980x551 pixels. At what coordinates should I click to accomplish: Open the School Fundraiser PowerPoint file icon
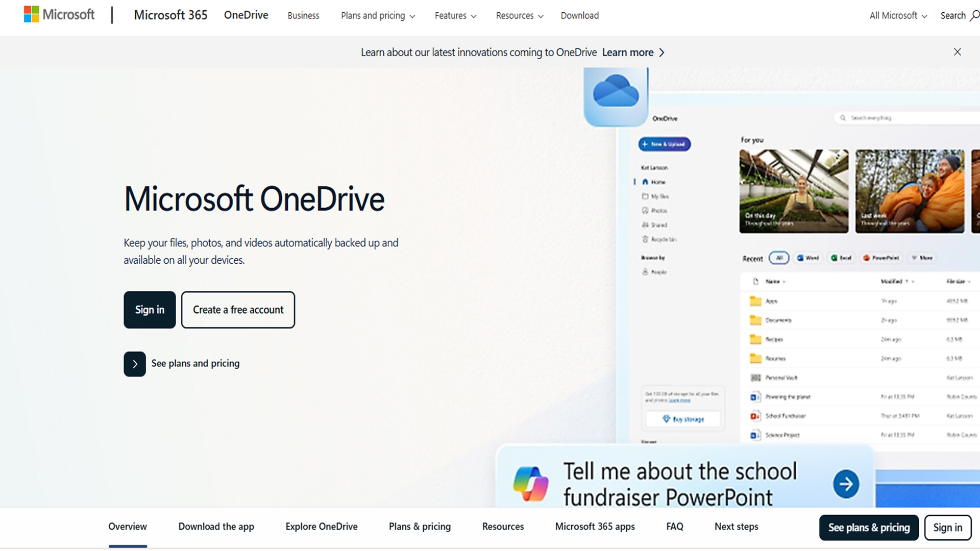[x=755, y=416]
